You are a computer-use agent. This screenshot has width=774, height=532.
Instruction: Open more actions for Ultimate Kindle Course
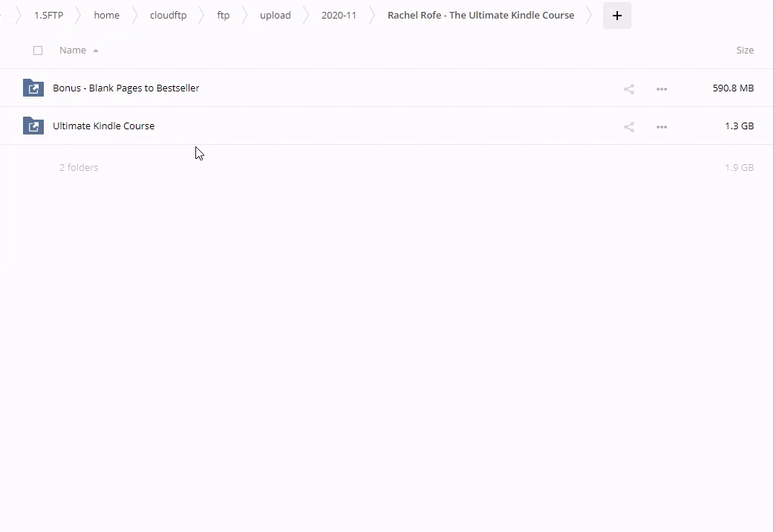[x=661, y=126]
